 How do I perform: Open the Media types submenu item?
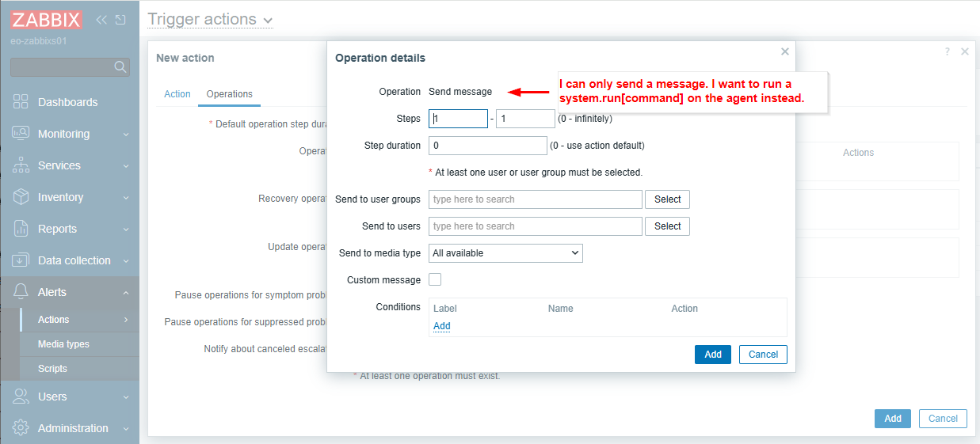[63, 344]
